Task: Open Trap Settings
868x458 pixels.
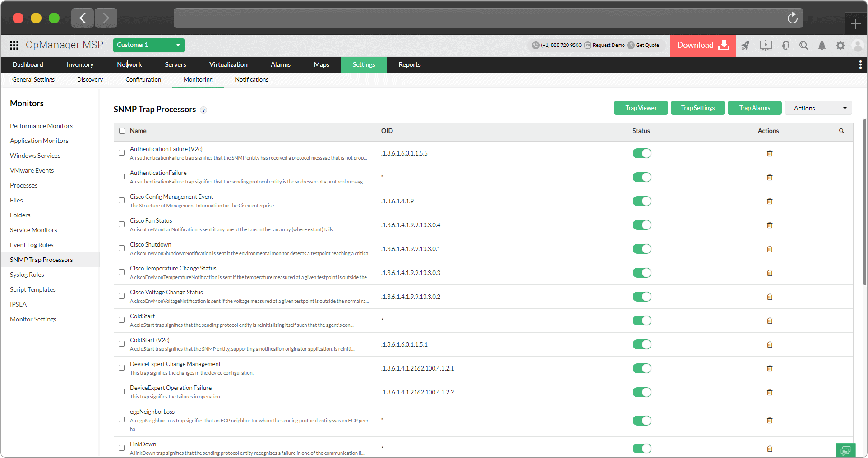Action: coord(698,108)
